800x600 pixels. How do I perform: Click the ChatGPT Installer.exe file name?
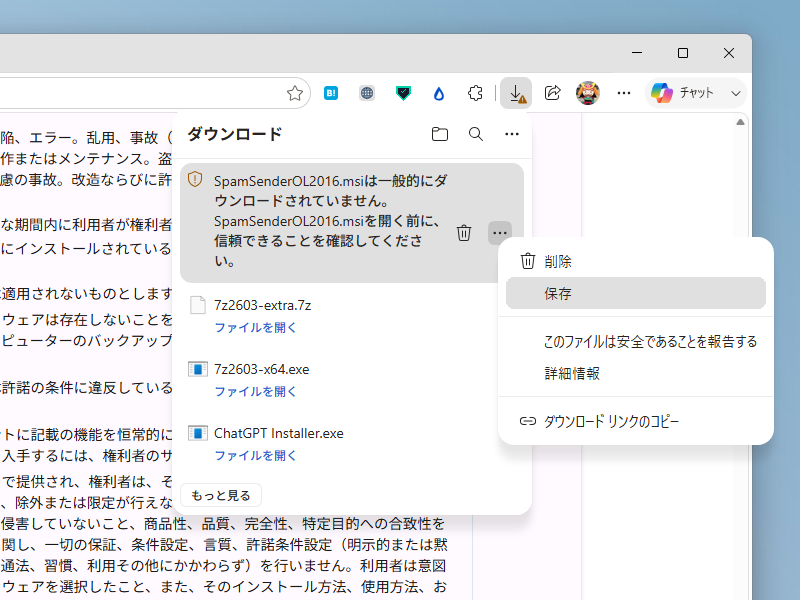click(x=279, y=433)
